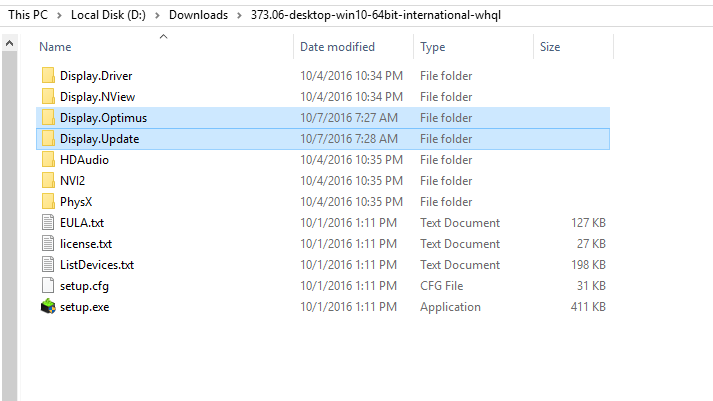Click the Text Document type for EULA.txt
The height and width of the screenshot is (401, 713).
tap(460, 223)
